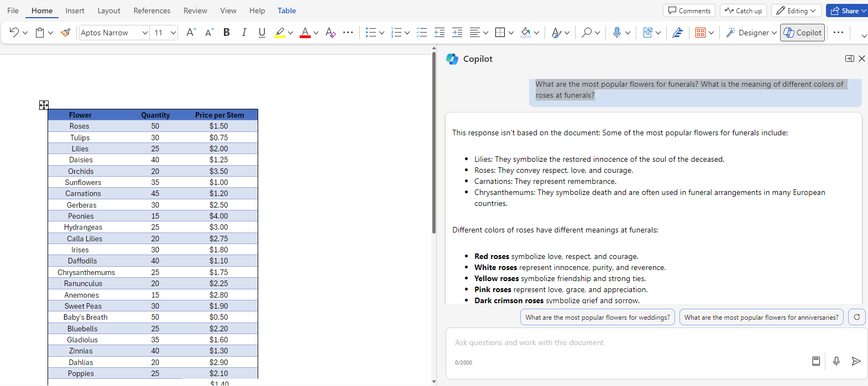Image resolution: width=868 pixels, height=386 pixels.
Task: Open more ribbon commands ellipsis near Copilot
Action: coord(838,33)
